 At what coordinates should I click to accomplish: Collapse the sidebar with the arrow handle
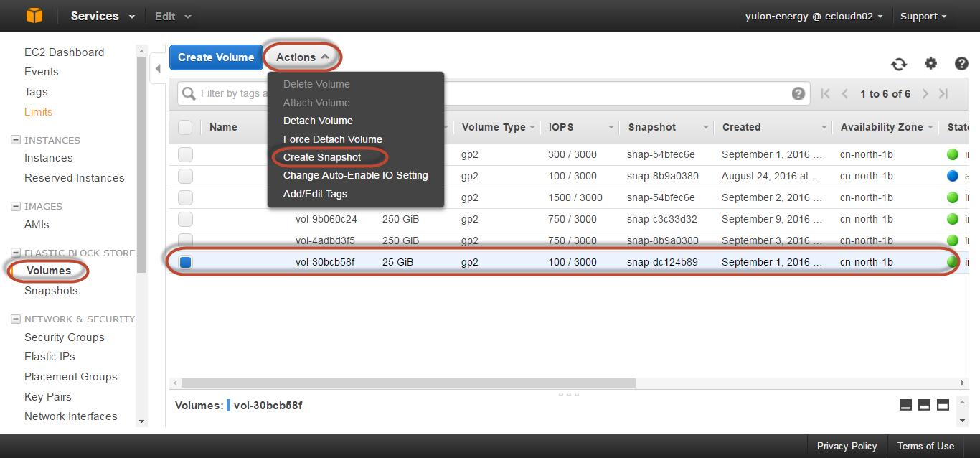pos(158,69)
